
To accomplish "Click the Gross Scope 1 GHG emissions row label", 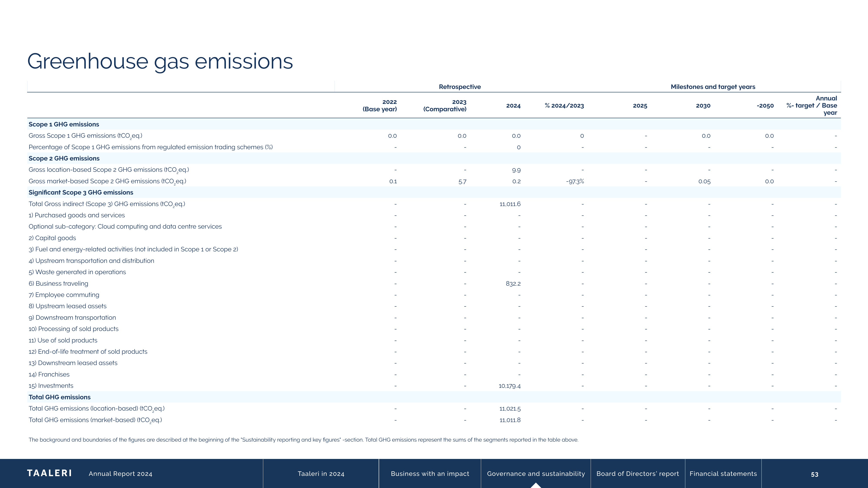I will pyautogui.click(x=85, y=136).
